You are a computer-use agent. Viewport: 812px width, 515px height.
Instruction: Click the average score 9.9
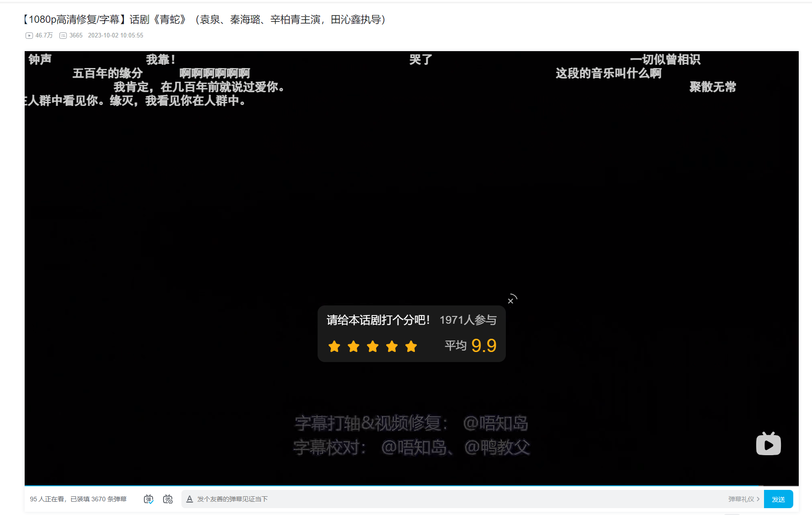483,346
